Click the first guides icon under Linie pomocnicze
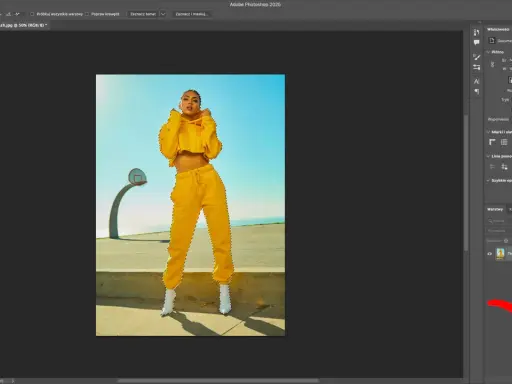 click(492, 167)
